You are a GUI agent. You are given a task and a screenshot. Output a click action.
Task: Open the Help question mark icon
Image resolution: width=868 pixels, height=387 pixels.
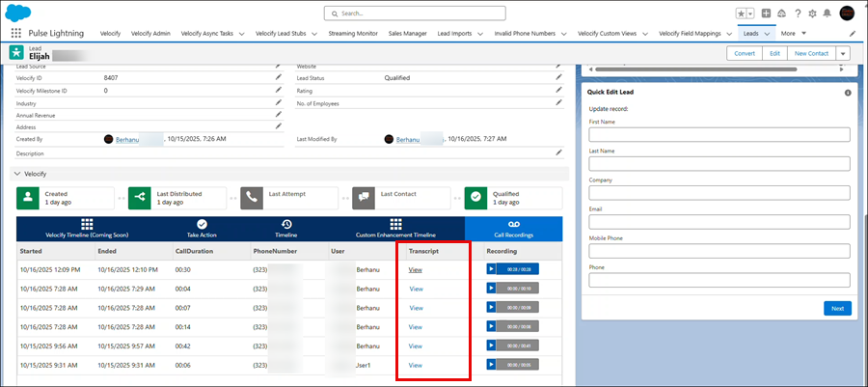pyautogui.click(x=797, y=14)
